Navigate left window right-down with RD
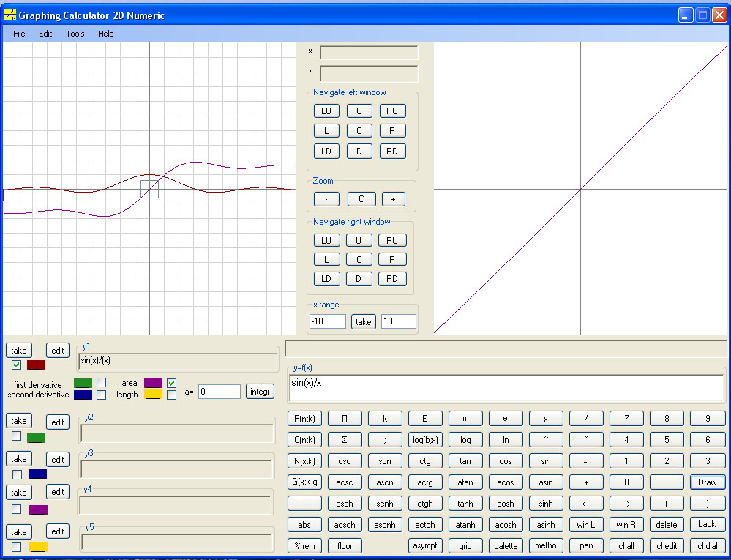The width and height of the screenshot is (731, 560). pyautogui.click(x=392, y=151)
